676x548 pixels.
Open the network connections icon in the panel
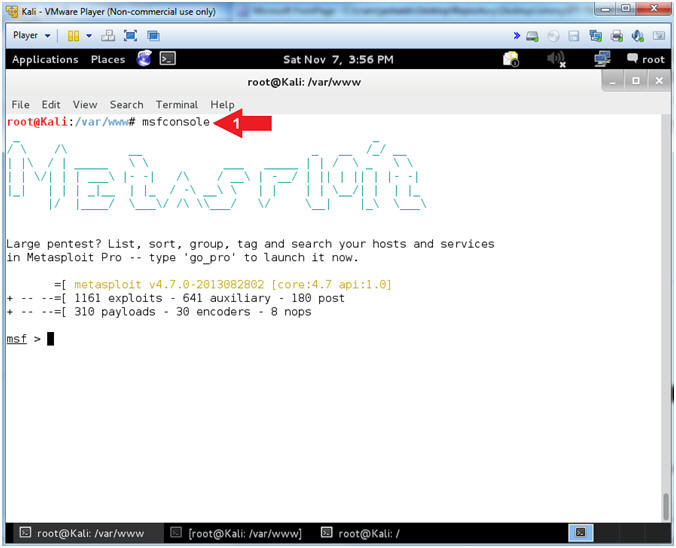[x=602, y=59]
